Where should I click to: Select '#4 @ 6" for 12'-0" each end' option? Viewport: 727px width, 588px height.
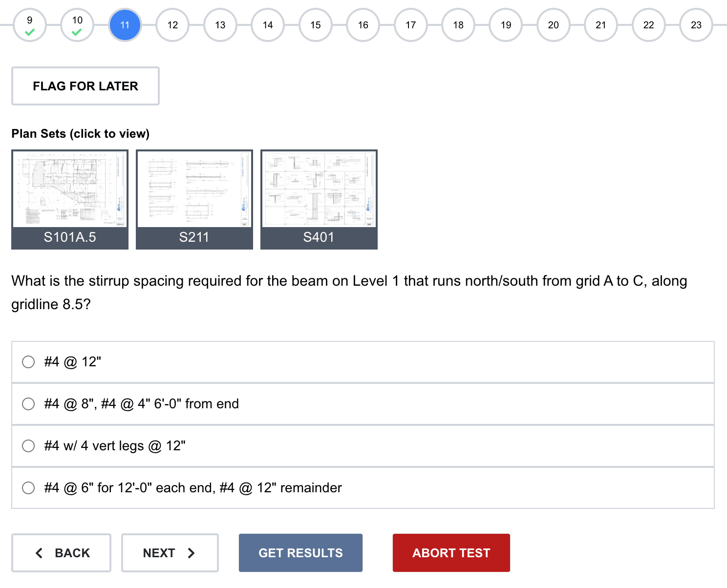tap(28, 488)
